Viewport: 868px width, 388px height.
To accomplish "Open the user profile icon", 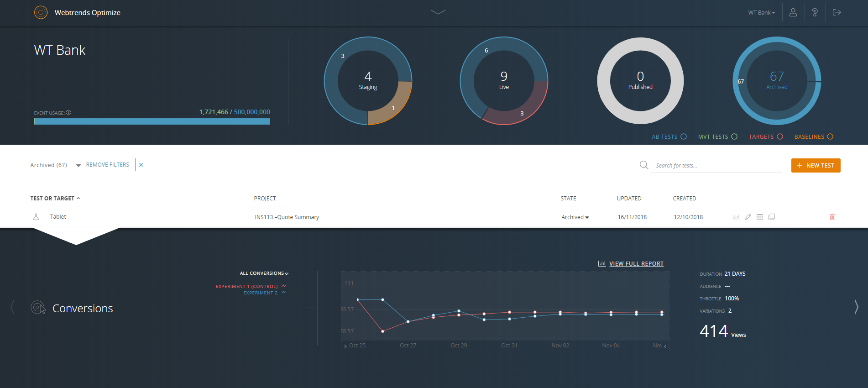I will click(x=793, y=12).
